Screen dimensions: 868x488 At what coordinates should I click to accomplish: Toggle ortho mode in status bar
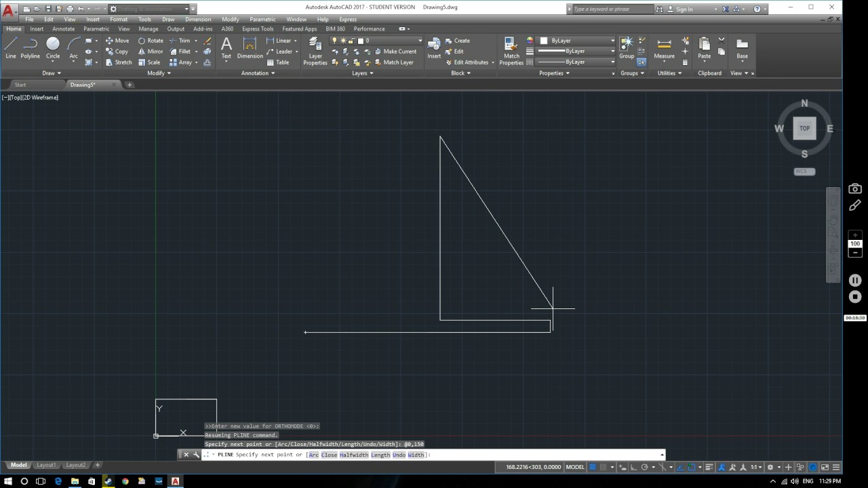tap(633, 467)
